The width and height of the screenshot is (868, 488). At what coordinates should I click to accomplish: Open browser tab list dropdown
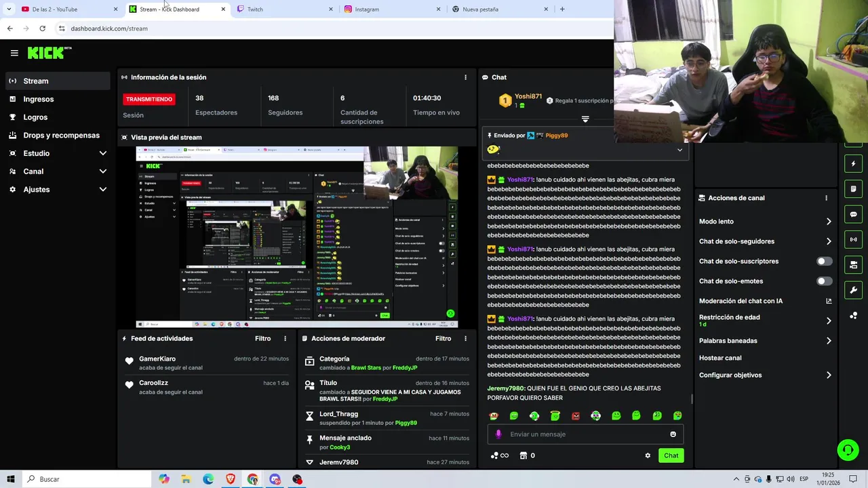click(x=9, y=9)
